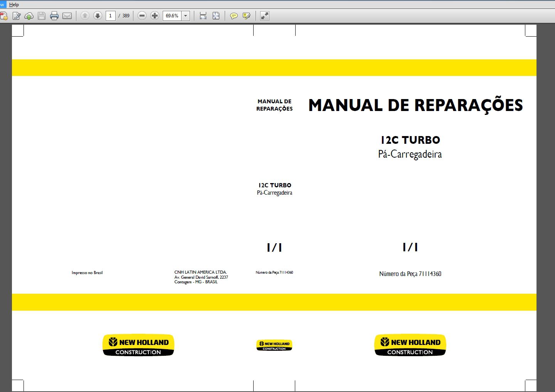Click the edit/sign document icon
Screen dimensions: 555x392
tap(17, 16)
